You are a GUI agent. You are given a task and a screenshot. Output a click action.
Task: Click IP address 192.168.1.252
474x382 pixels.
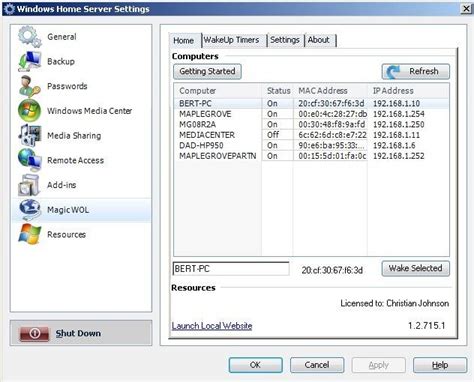coord(399,156)
